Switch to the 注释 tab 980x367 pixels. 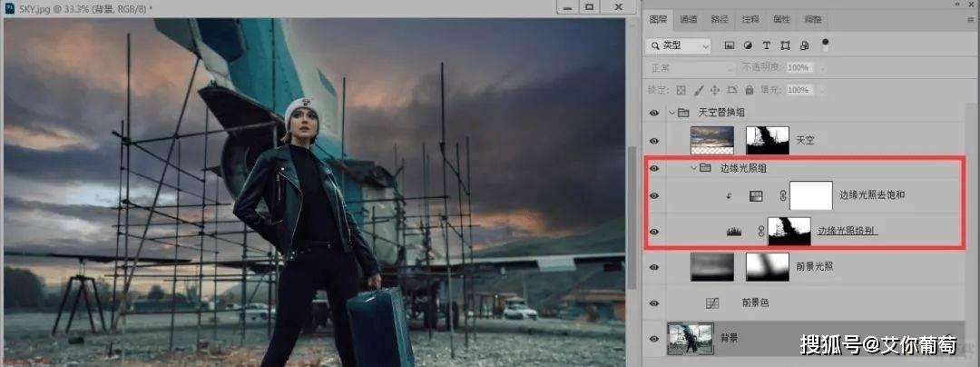(750, 19)
